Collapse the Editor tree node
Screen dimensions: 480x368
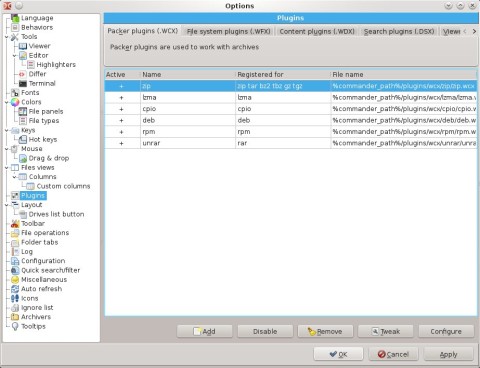(14, 55)
